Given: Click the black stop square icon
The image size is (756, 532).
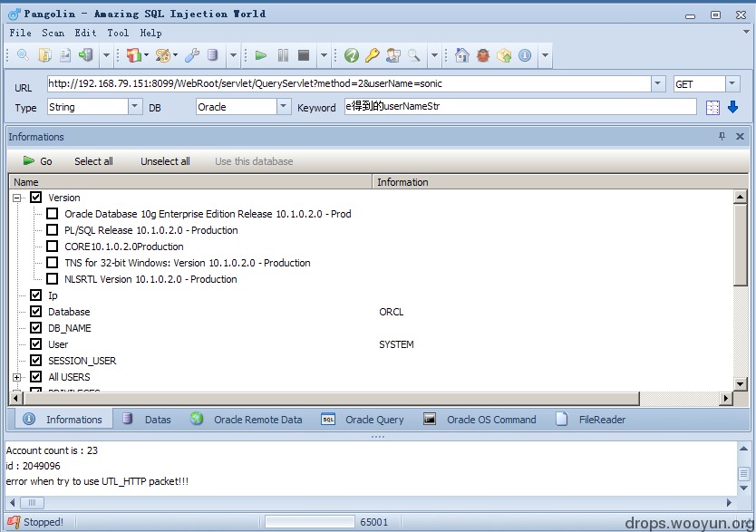Looking at the screenshot, I should (304, 55).
